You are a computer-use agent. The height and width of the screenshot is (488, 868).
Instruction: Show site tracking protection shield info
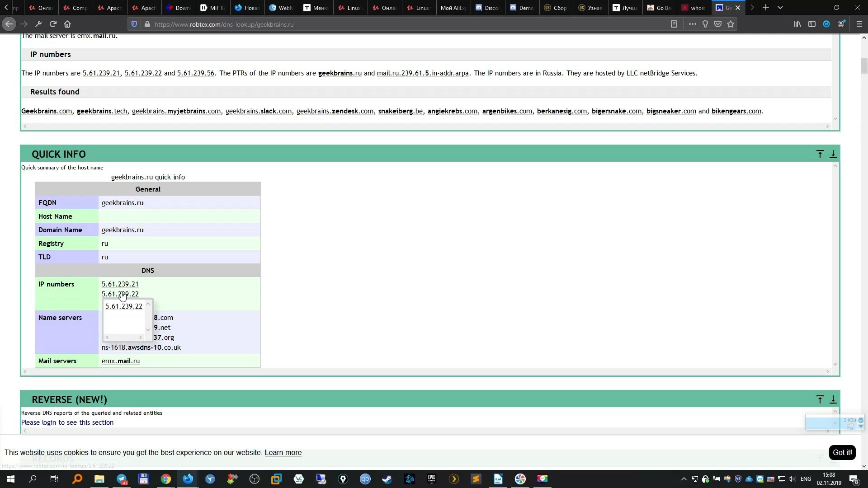tap(134, 24)
